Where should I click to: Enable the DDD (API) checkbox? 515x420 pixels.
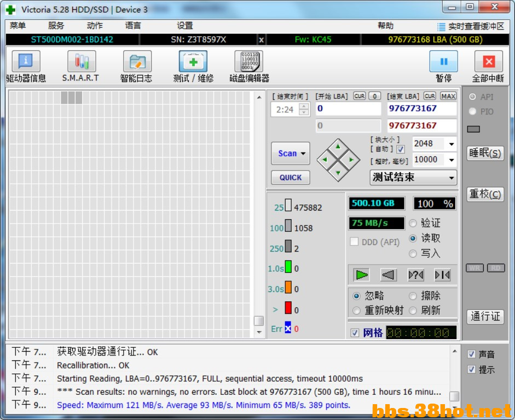pos(354,242)
